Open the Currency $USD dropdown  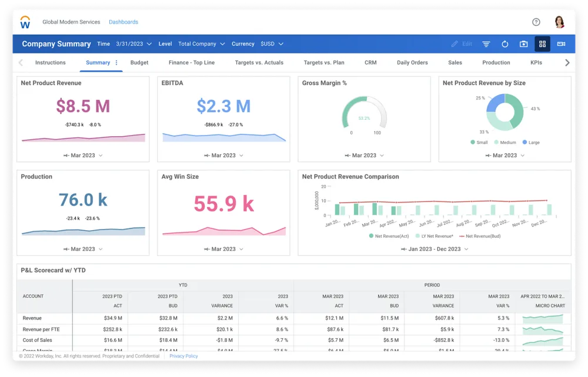(272, 44)
